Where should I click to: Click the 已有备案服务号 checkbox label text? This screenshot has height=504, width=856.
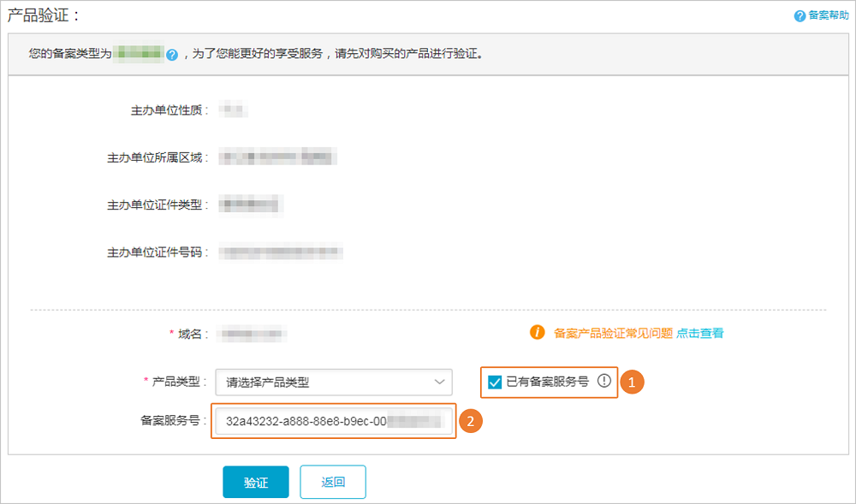[x=548, y=382]
